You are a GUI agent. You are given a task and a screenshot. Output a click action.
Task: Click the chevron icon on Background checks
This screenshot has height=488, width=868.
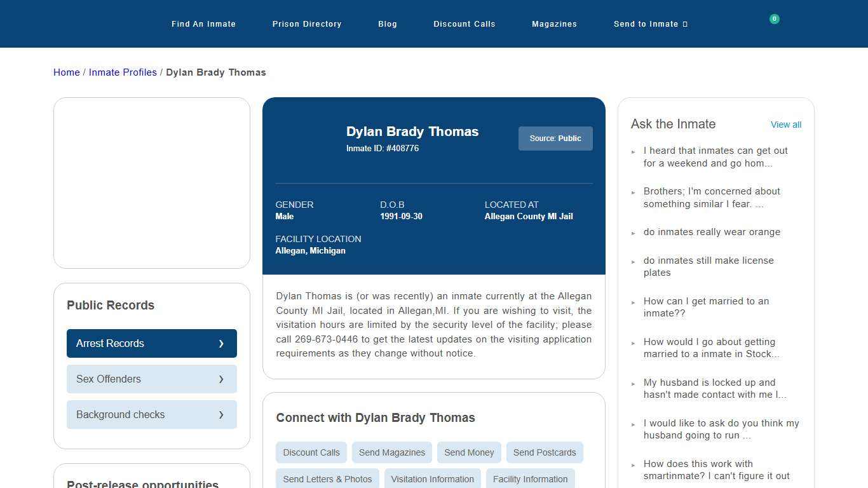221,414
